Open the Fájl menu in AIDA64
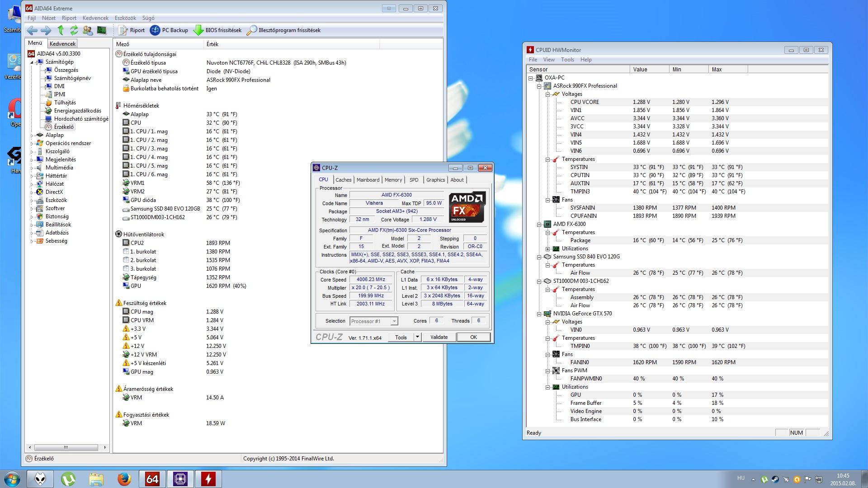Viewport: 868px width, 488px height. point(32,18)
